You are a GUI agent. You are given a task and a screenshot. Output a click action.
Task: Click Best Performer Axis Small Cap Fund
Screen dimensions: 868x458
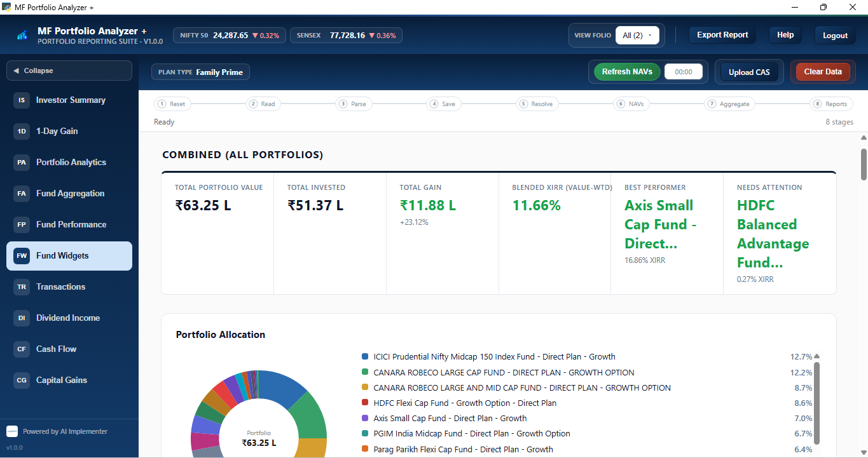click(660, 225)
